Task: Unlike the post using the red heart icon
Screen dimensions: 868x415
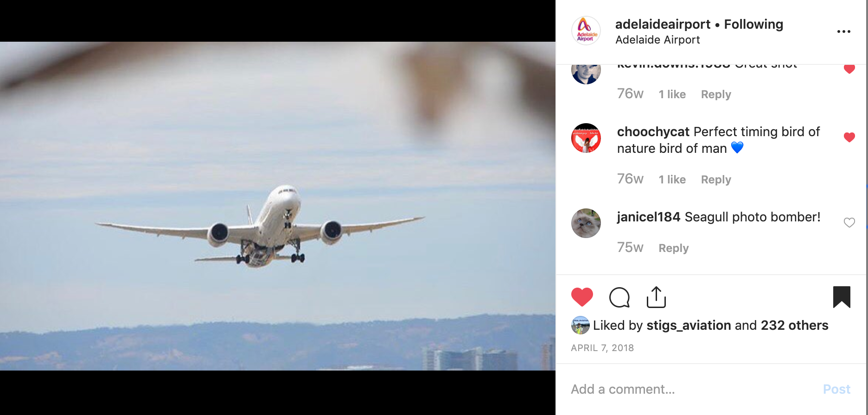Action: click(x=582, y=297)
